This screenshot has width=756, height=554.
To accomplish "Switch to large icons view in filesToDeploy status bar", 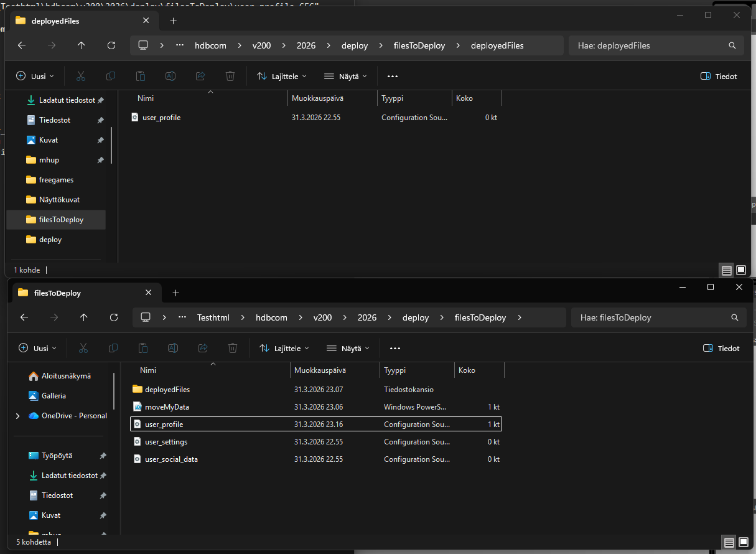I will point(743,542).
